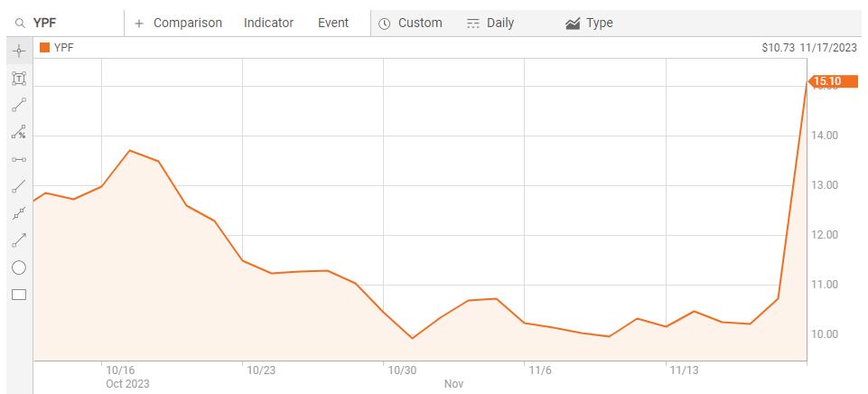The image size is (868, 394).
Task: Open the Daily interval dropdown
Action: point(490,23)
